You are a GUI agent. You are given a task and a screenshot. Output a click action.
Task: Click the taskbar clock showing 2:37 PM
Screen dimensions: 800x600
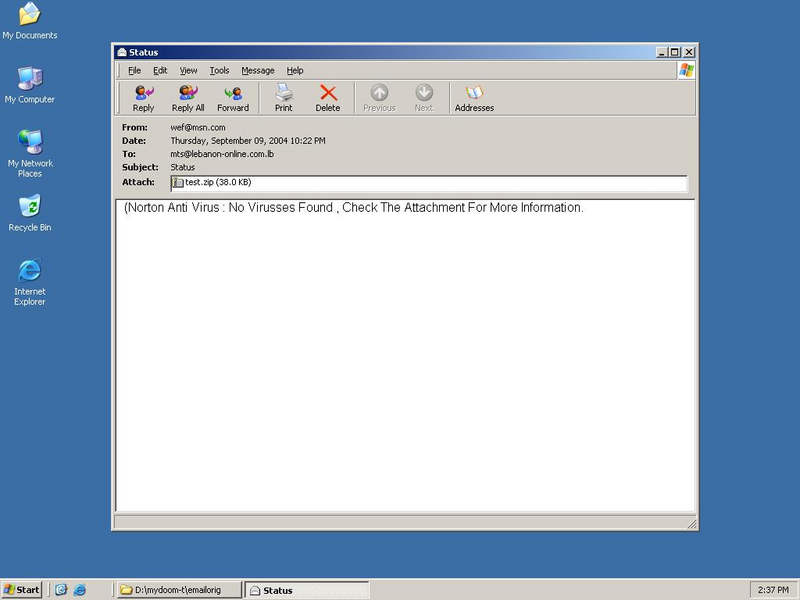[x=773, y=590]
